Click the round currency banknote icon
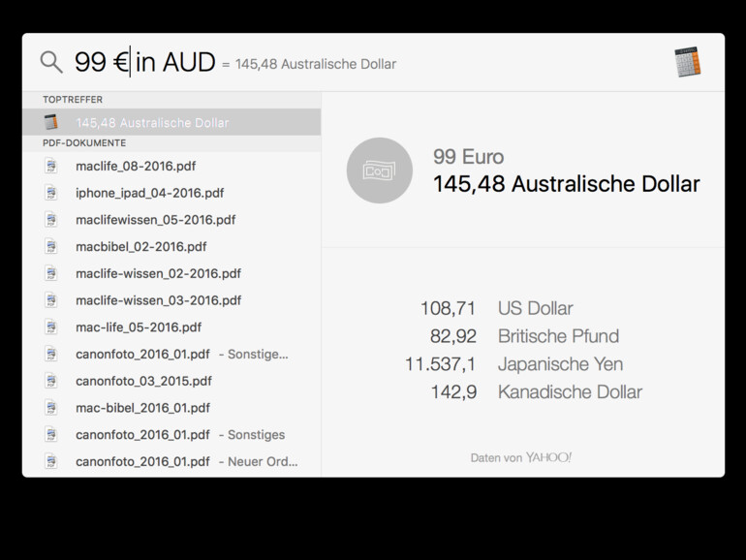The width and height of the screenshot is (746, 560). coord(379,171)
